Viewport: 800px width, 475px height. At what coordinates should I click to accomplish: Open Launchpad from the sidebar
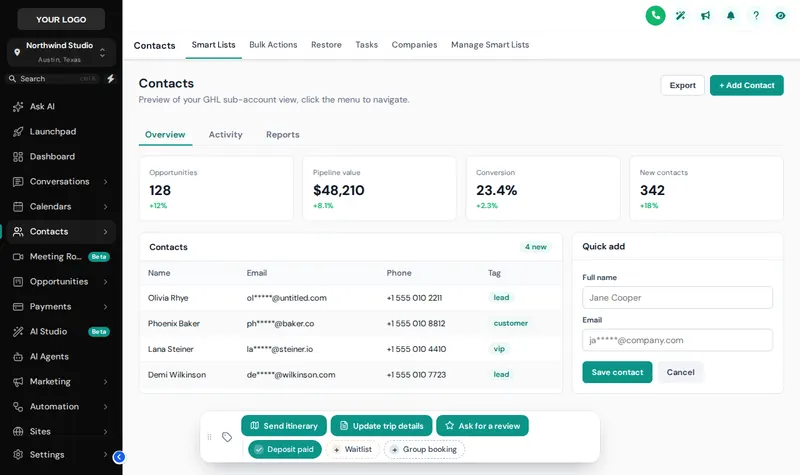[61, 131]
